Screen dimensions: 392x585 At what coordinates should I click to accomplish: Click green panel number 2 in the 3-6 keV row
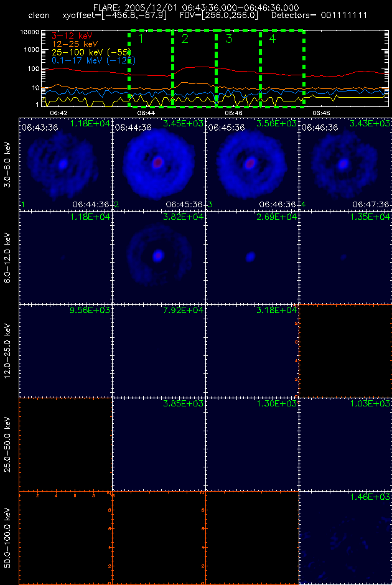pyautogui.click(x=116, y=205)
